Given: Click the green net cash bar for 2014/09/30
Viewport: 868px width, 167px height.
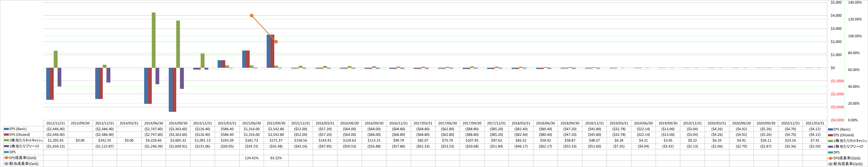Looking at the screenshot, I should click(178, 44).
